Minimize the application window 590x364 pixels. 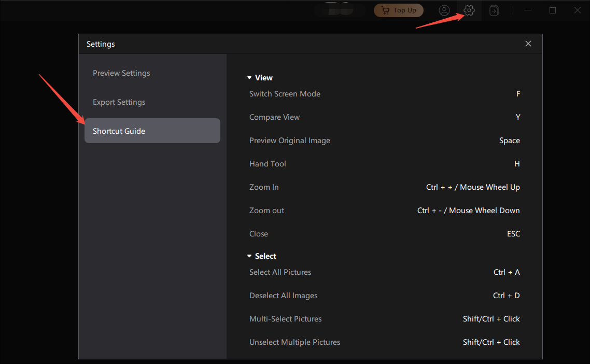click(527, 10)
